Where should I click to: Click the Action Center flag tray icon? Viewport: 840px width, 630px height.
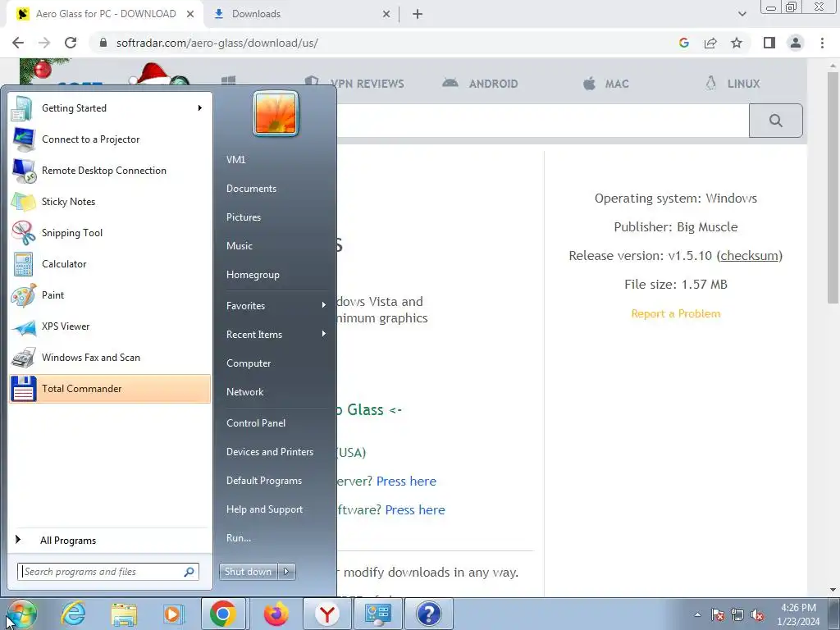718,614
